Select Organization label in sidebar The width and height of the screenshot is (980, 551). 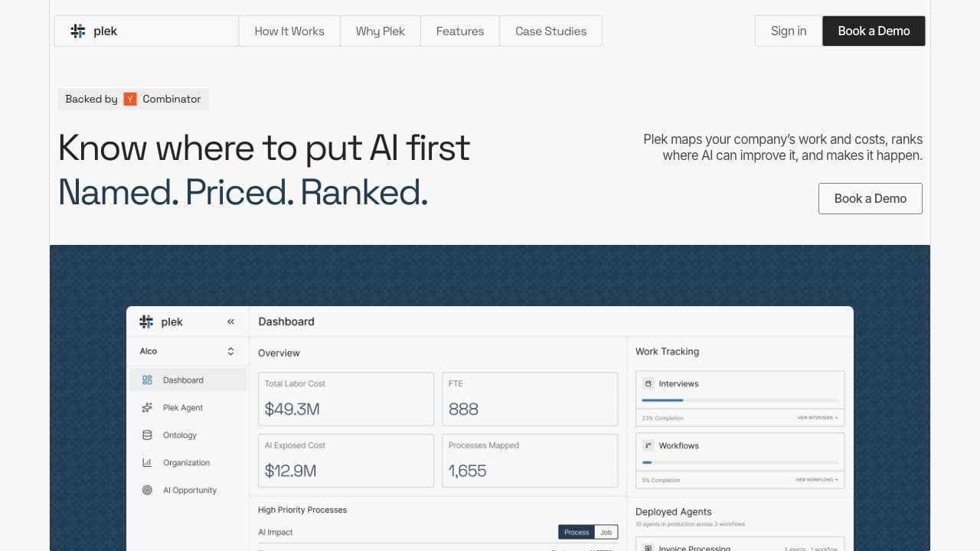(186, 462)
